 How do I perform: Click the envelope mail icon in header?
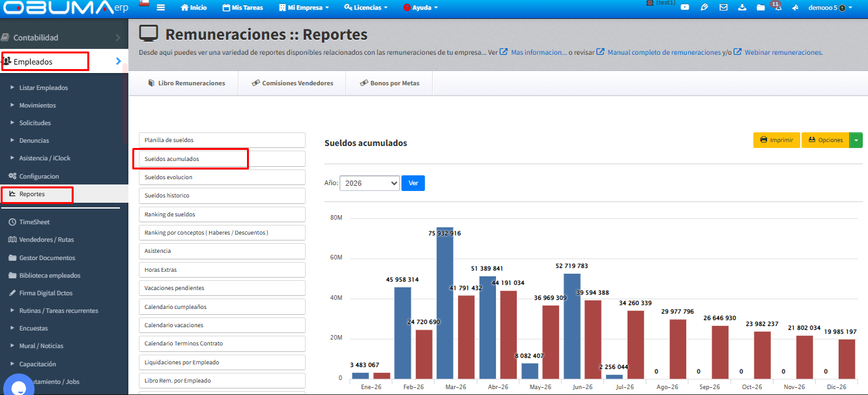723,8
